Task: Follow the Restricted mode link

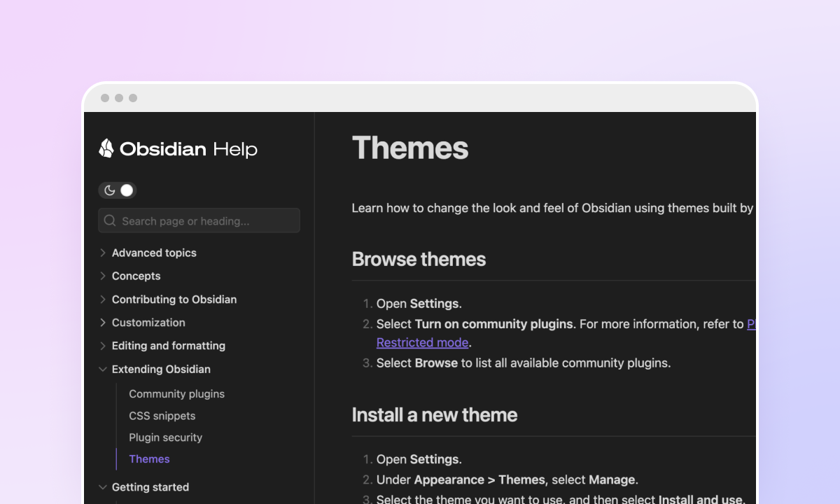Action: [x=422, y=343]
